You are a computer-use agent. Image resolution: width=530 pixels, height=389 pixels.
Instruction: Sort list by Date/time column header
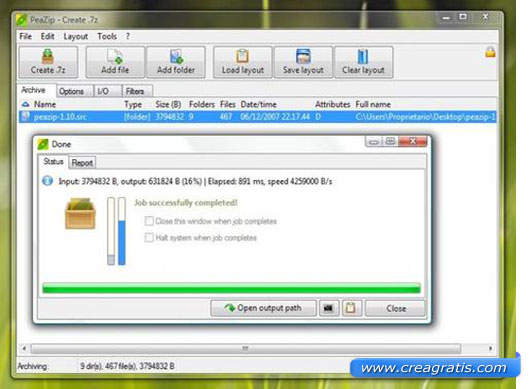[x=259, y=104]
